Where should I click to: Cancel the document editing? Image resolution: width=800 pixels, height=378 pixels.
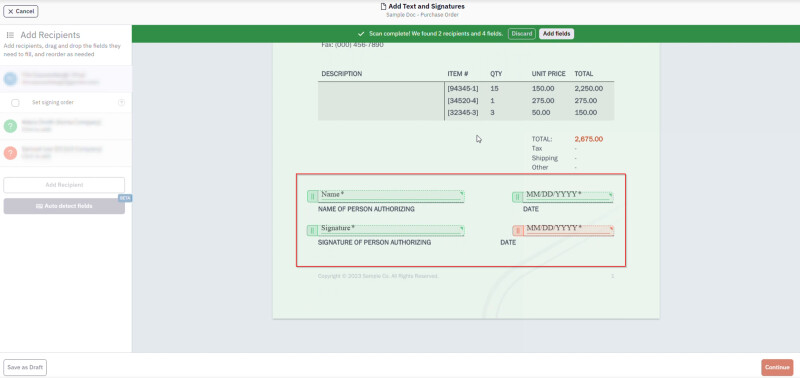click(21, 11)
